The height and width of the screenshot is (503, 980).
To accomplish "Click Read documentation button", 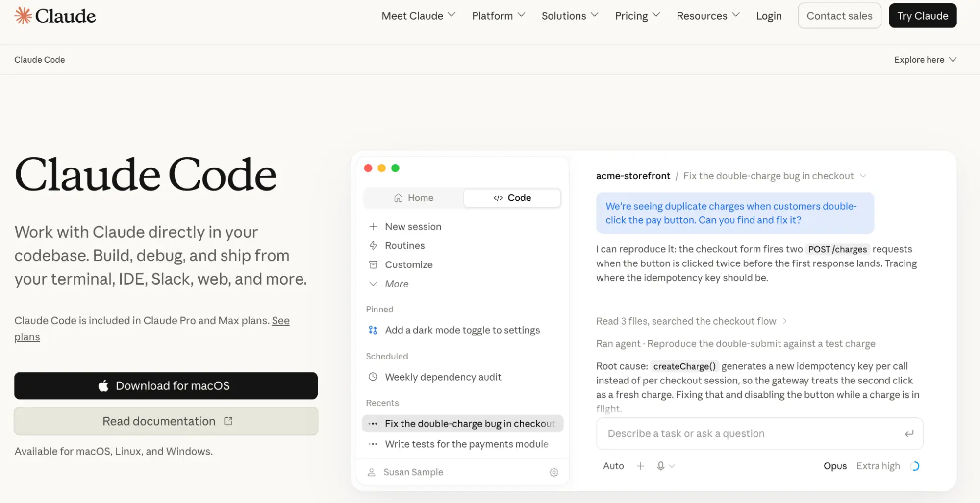I will (166, 421).
